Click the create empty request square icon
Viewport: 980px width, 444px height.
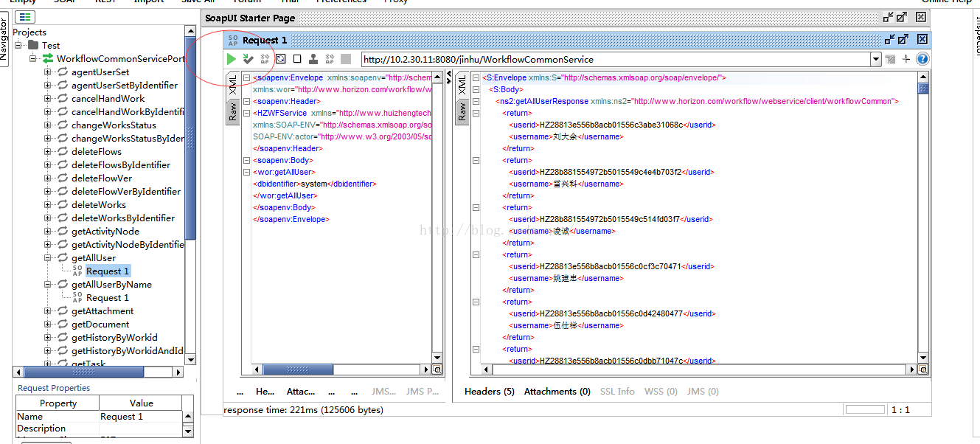point(297,59)
